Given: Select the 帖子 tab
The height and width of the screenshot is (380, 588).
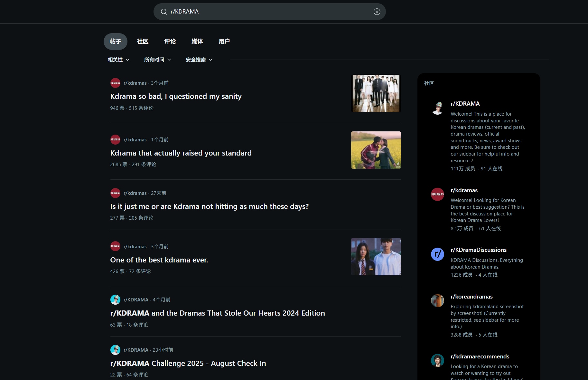Looking at the screenshot, I should coord(115,42).
